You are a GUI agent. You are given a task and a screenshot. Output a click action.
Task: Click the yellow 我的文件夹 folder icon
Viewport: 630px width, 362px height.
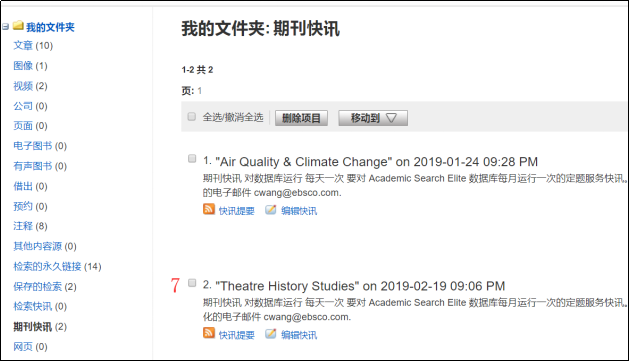pyautogui.click(x=18, y=26)
